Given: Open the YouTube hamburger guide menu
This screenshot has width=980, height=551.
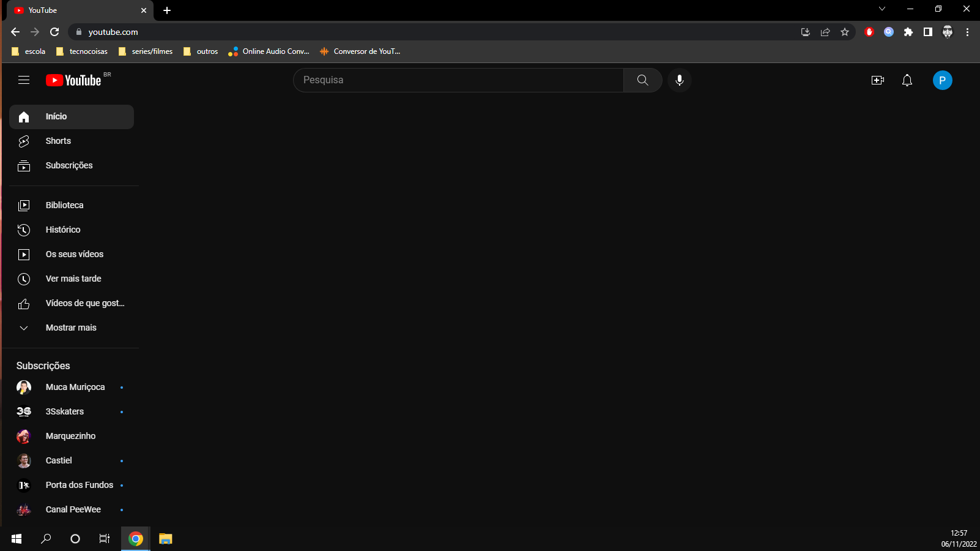Looking at the screenshot, I should (24, 80).
